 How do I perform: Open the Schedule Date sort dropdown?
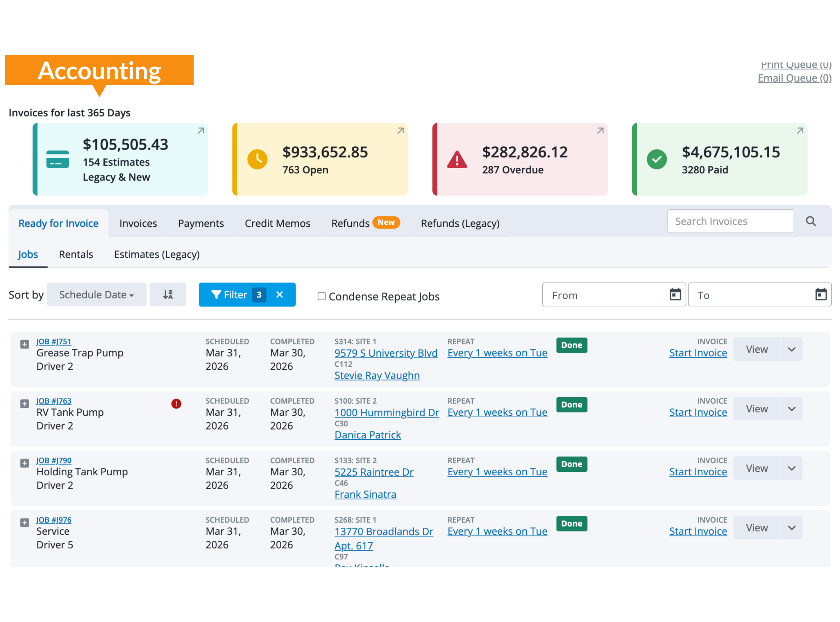(x=96, y=295)
